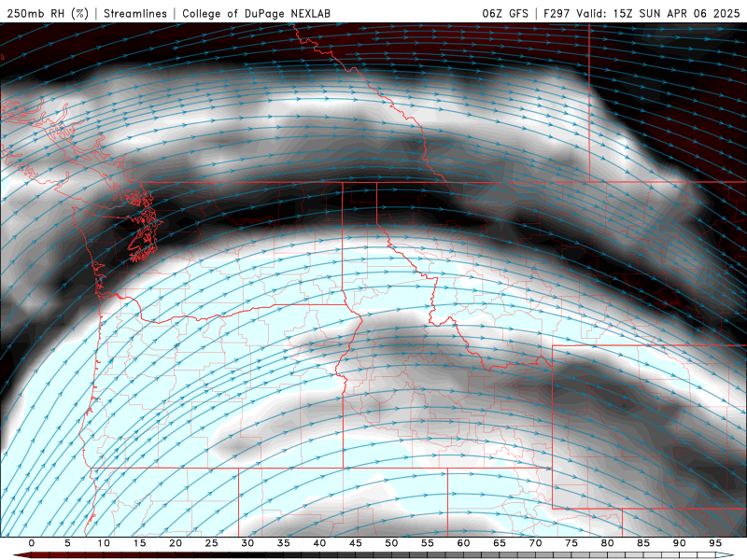Click the "25" color scale value
The image size is (747, 560).
[x=212, y=543]
